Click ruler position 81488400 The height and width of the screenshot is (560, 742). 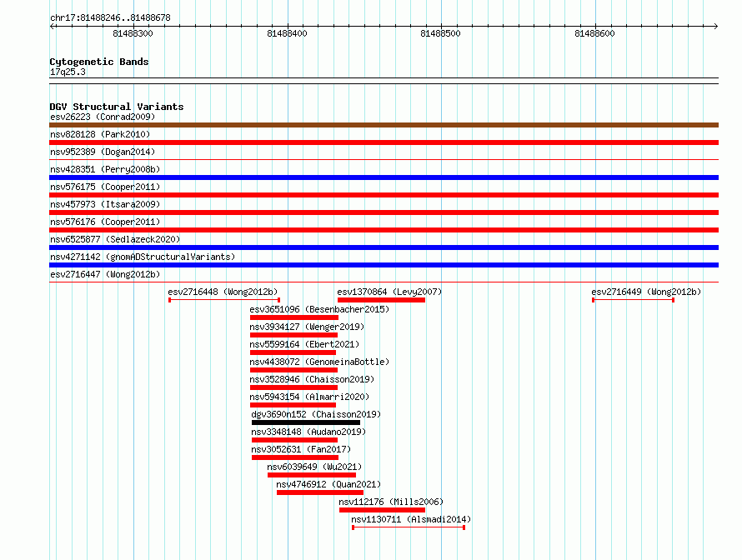click(288, 33)
